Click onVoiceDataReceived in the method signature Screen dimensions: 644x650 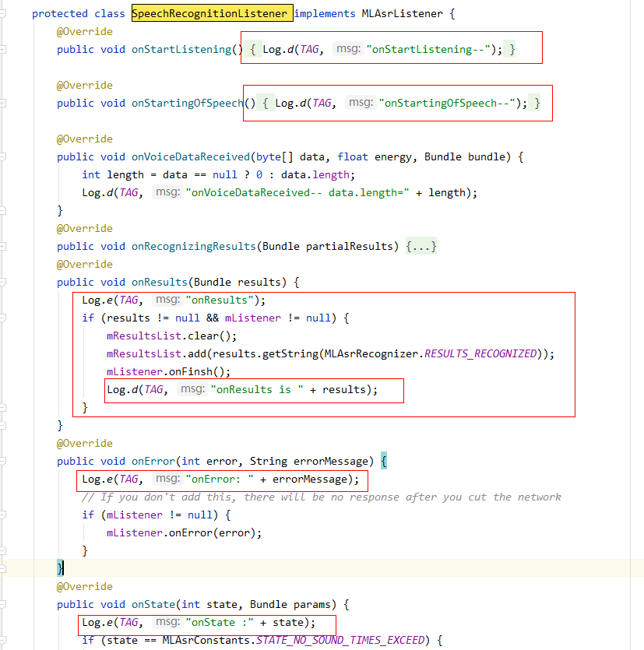pos(191,156)
